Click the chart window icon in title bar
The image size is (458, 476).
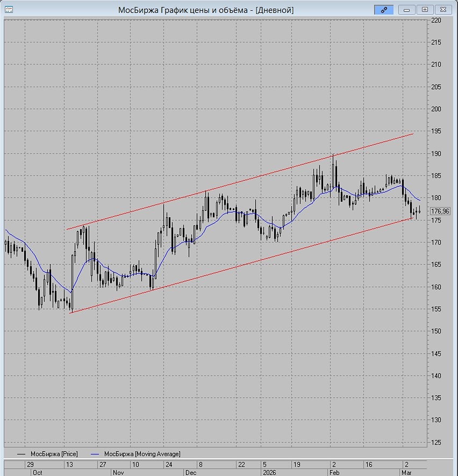pos(9,10)
